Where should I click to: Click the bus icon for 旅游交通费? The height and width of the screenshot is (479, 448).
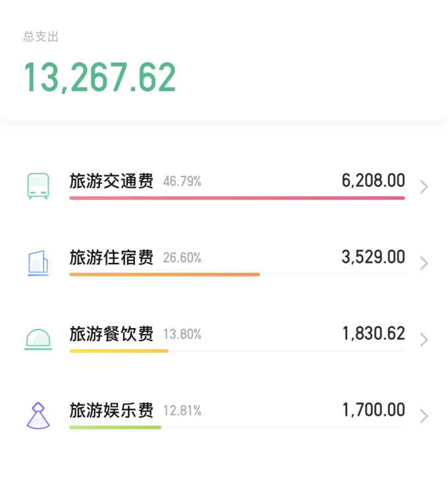[38, 186]
